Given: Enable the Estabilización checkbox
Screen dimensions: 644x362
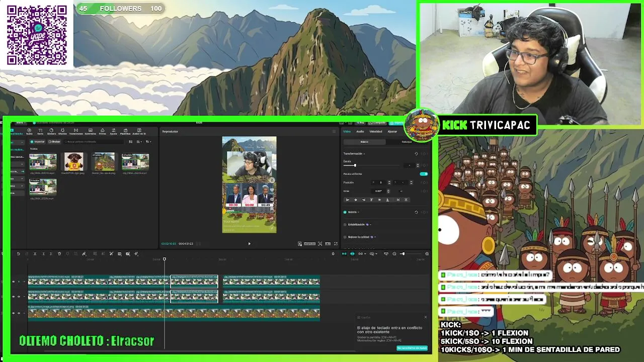Looking at the screenshot, I should [345, 225].
